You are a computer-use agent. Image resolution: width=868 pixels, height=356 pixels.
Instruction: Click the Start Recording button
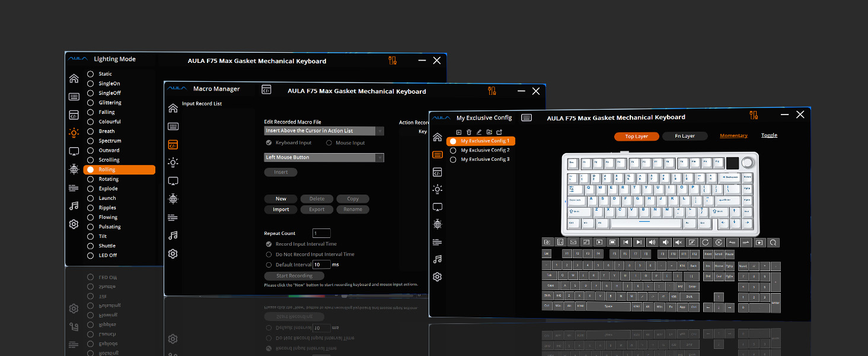(x=293, y=275)
